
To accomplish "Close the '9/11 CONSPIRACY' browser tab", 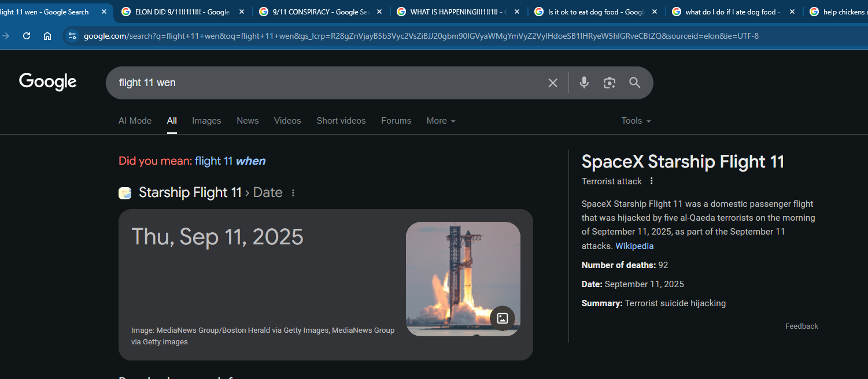I will click(379, 12).
